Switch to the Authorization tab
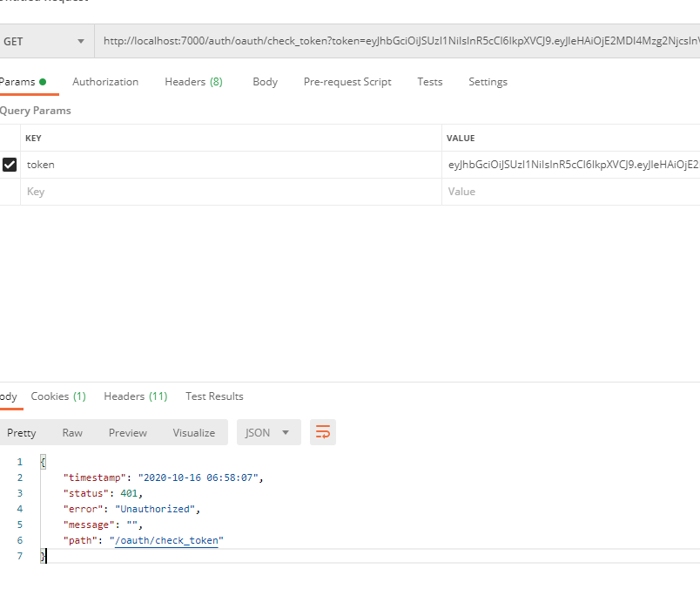 click(105, 82)
